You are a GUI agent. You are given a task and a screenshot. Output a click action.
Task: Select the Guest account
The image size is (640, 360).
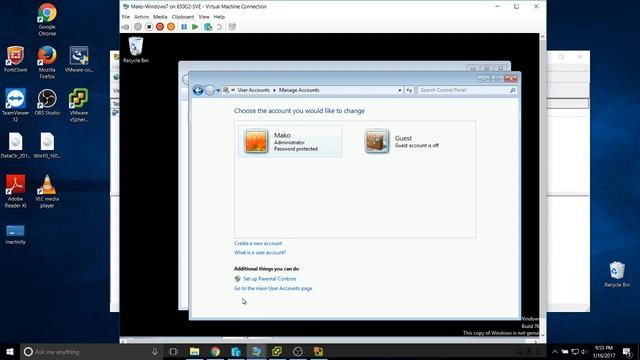click(402, 141)
